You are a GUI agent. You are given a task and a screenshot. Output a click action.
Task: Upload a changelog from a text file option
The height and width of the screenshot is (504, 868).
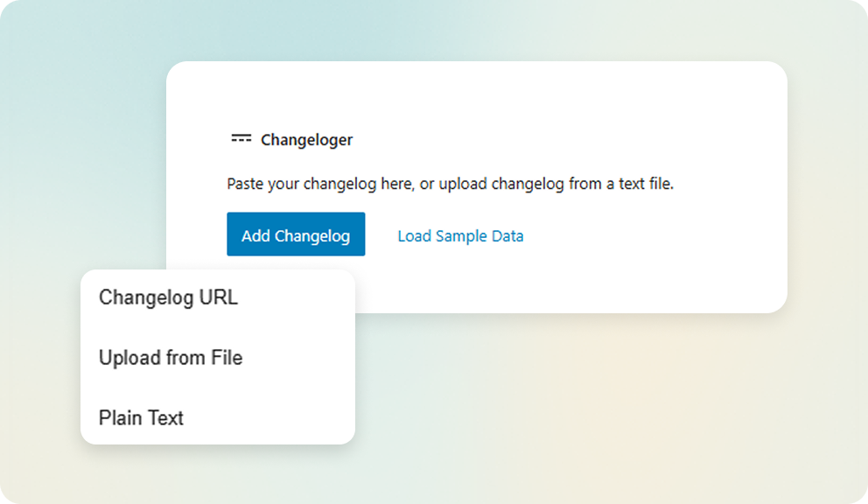(x=171, y=358)
